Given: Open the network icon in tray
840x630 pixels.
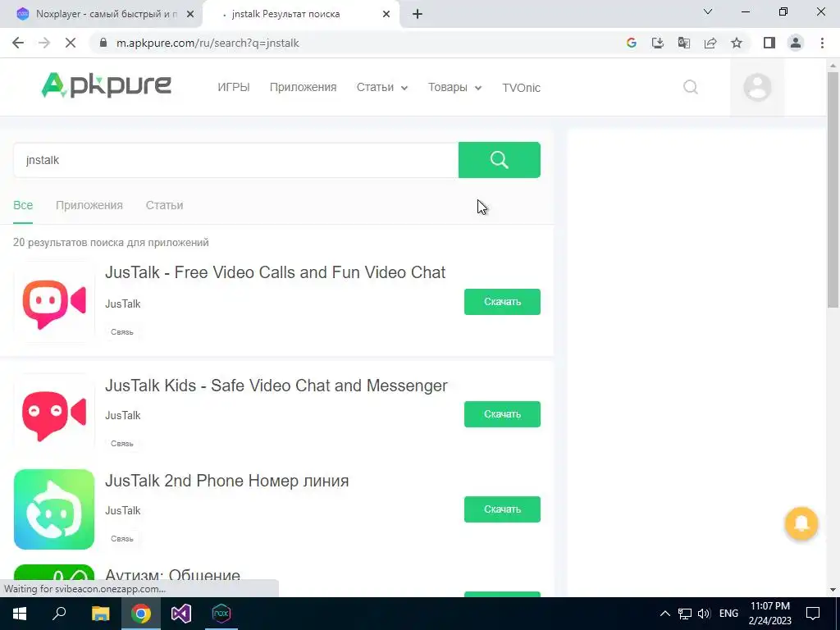Looking at the screenshot, I should click(685, 614).
